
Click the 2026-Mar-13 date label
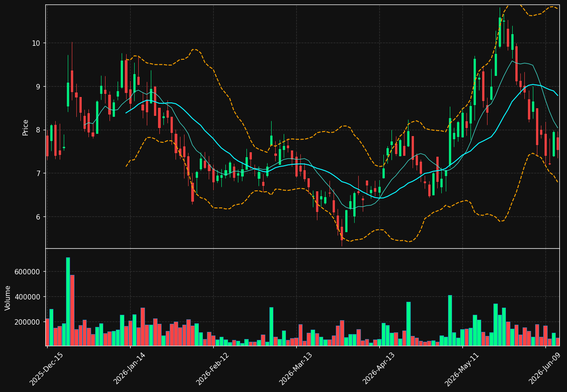pos(295,368)
